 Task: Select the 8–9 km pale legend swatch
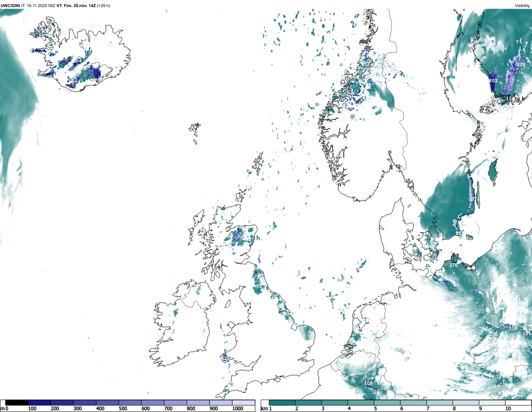click(465, 402)
